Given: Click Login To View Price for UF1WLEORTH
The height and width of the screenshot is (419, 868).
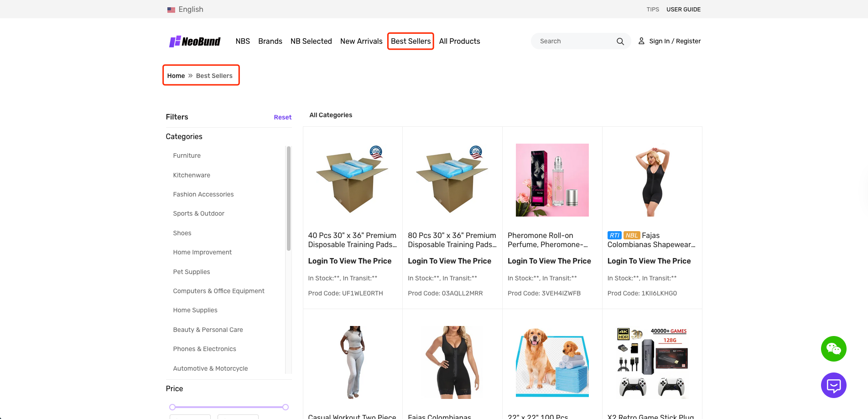Looking at the screenshot, I should click(349, 261).
